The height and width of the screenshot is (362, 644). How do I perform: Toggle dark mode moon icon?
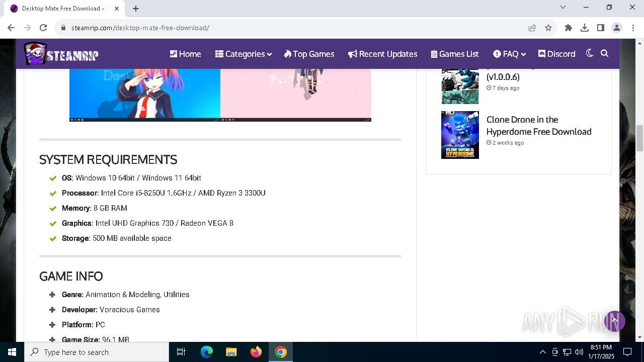(x=590, y=53)
